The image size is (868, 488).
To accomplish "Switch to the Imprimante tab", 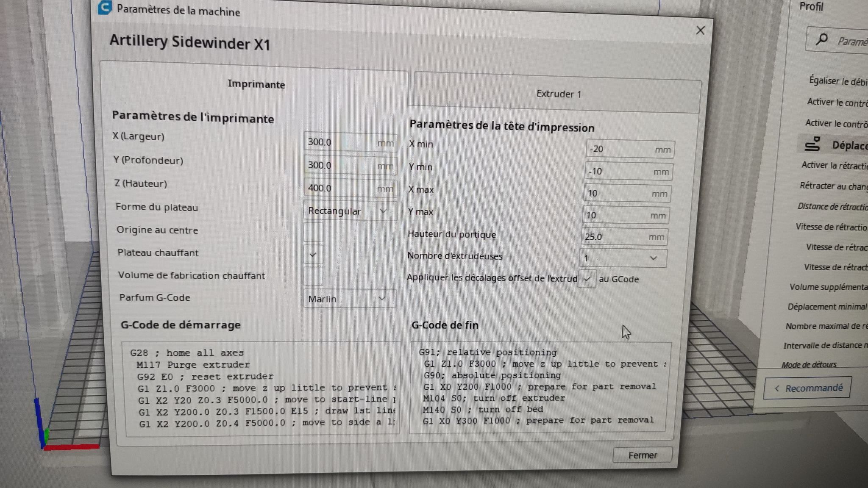I will (x=256, y=84).
